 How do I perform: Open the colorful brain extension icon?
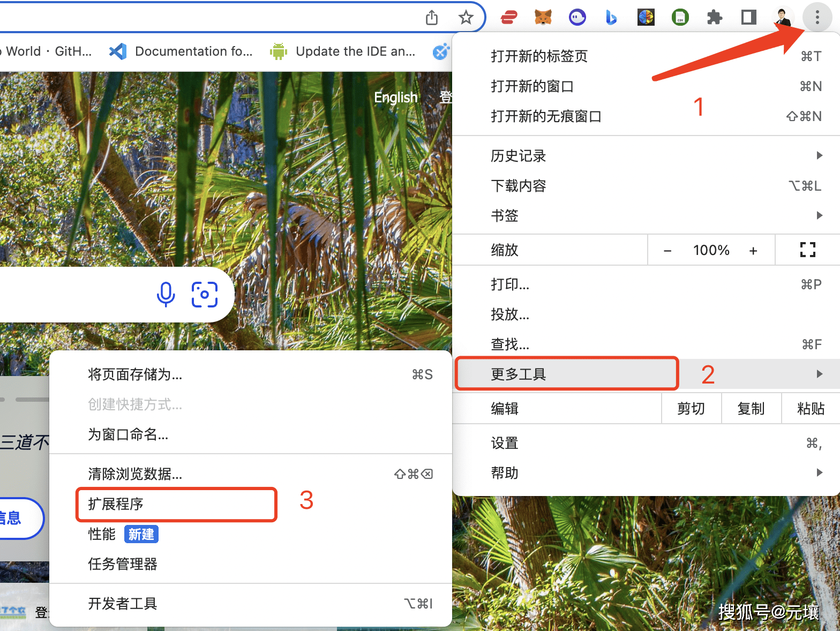click(646, 18)
